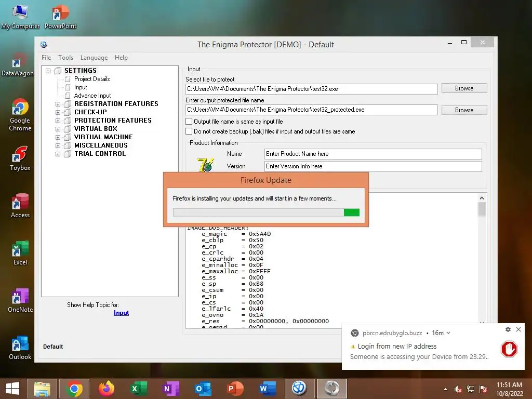Collapse the SETTINGS tree node
Viewport: 532px width, 399px height.
point(48,71)
